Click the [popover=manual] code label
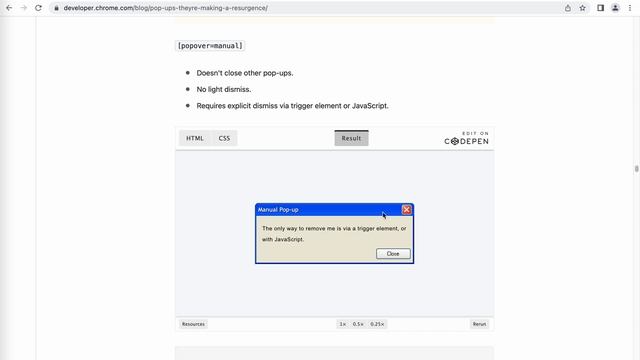Image resolution: width=640 pixels, height=360 pixels. point(210,46)
